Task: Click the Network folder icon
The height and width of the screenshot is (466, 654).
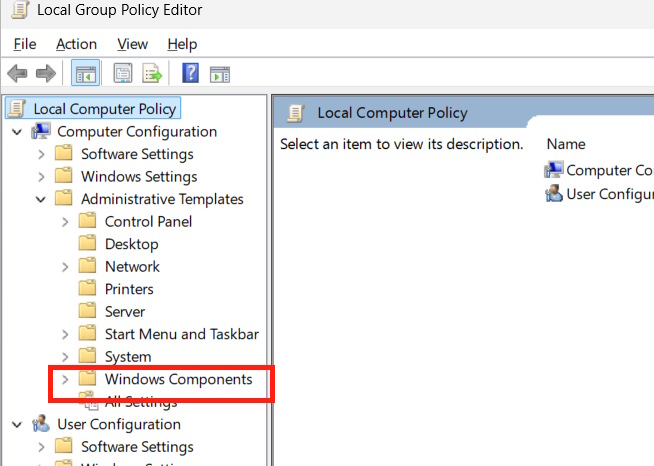Action: (x=88, y=266)
